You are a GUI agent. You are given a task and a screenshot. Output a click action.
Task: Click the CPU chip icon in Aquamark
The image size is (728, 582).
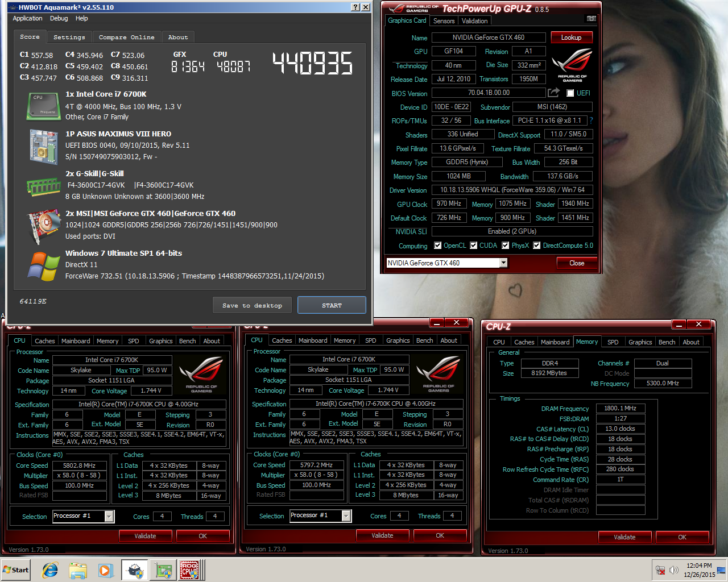(44, 106)
